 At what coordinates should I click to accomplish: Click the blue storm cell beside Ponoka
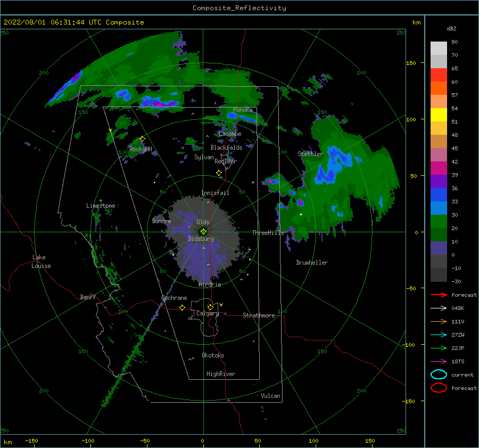(x=232, y=115)
